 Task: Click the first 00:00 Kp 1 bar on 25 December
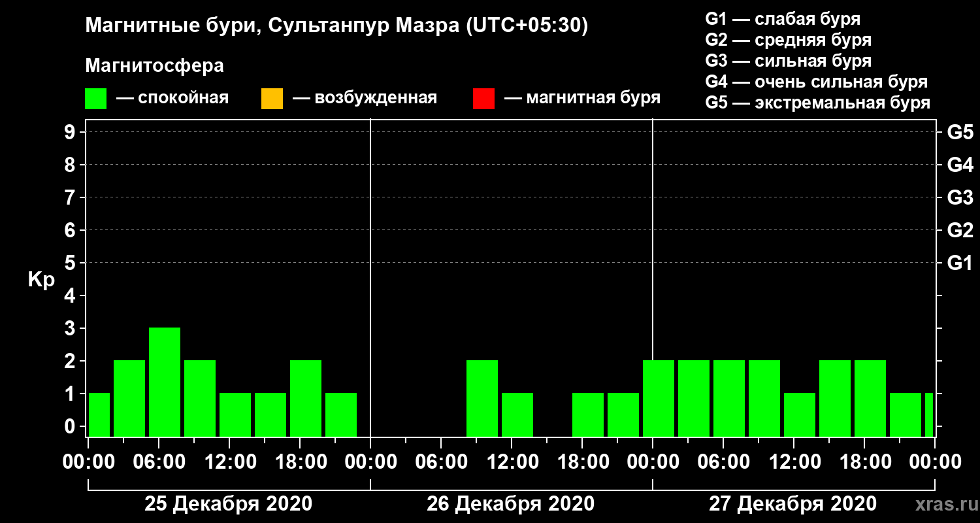(x=99, y=414)
